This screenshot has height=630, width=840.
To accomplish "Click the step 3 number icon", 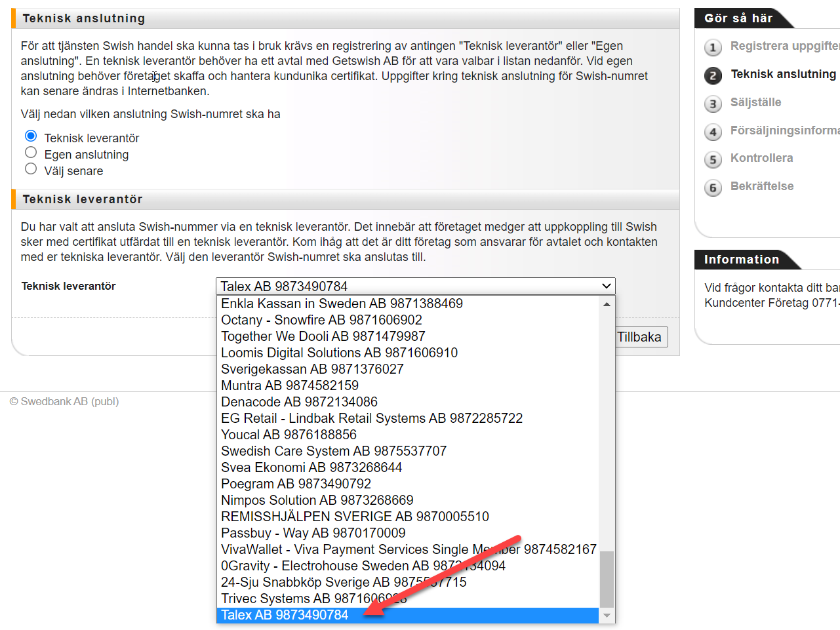I will coord(713,104).
